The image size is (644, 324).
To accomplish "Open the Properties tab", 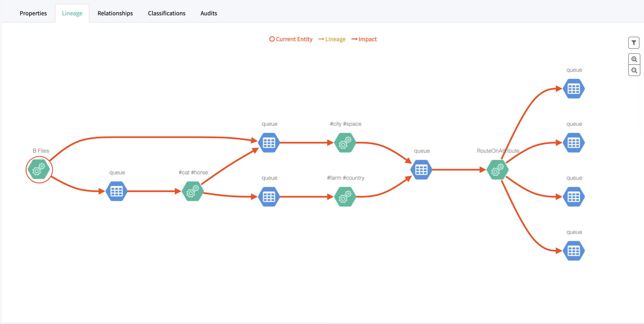I will 33,13.
